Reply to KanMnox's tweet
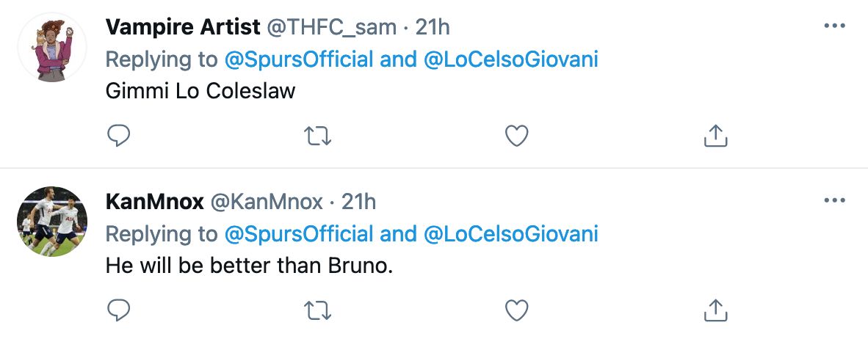Image resolution: width=868 pixels, height=339 pixels. [x=119, y=310]
